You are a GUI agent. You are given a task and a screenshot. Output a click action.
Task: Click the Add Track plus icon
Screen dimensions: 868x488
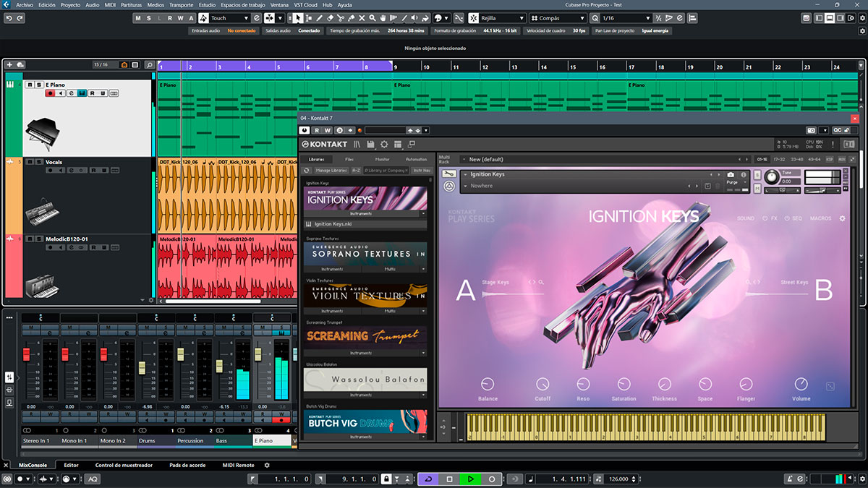[x=9, y=65]
